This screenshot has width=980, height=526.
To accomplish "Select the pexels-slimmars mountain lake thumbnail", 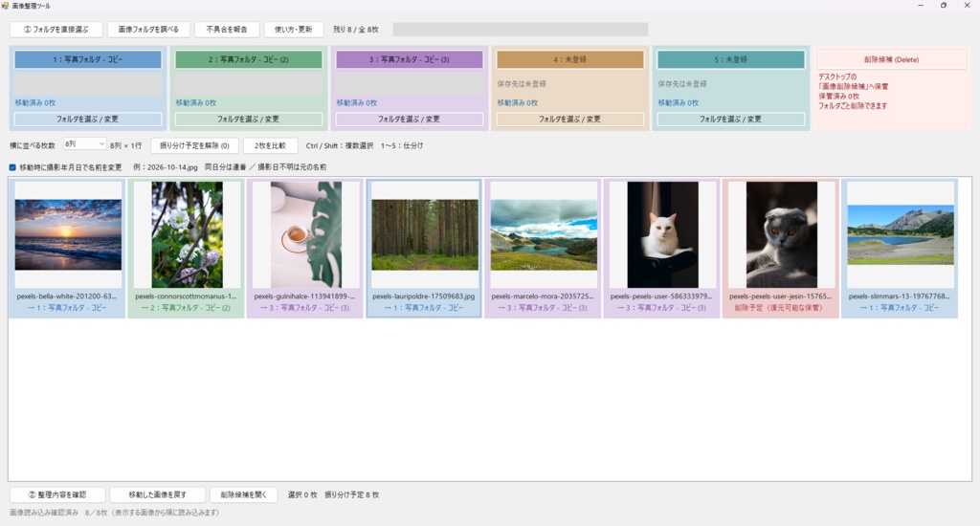I will [901, 235].
